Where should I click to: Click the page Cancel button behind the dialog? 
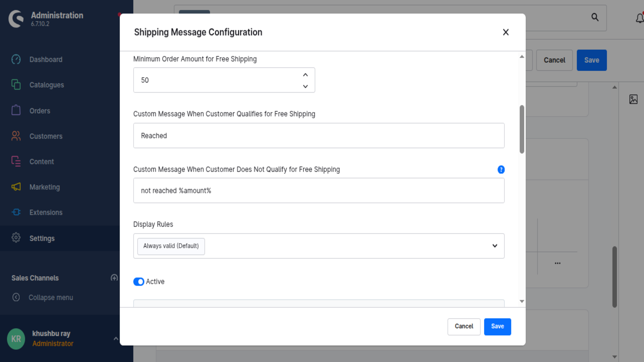[x=554, y=60]
